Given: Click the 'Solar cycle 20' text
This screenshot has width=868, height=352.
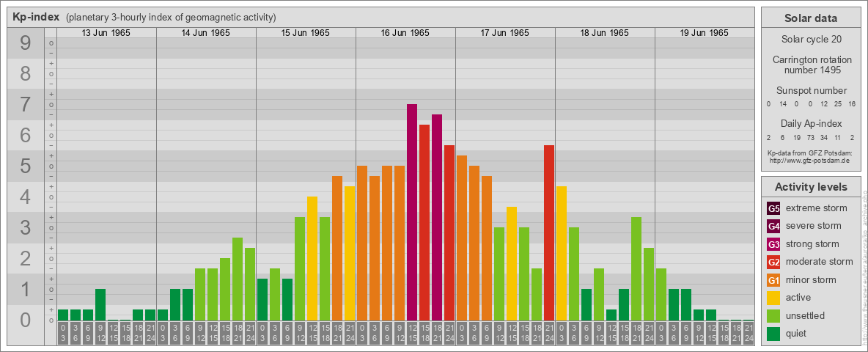Looking at the screenshot, I should coord(811,40).
